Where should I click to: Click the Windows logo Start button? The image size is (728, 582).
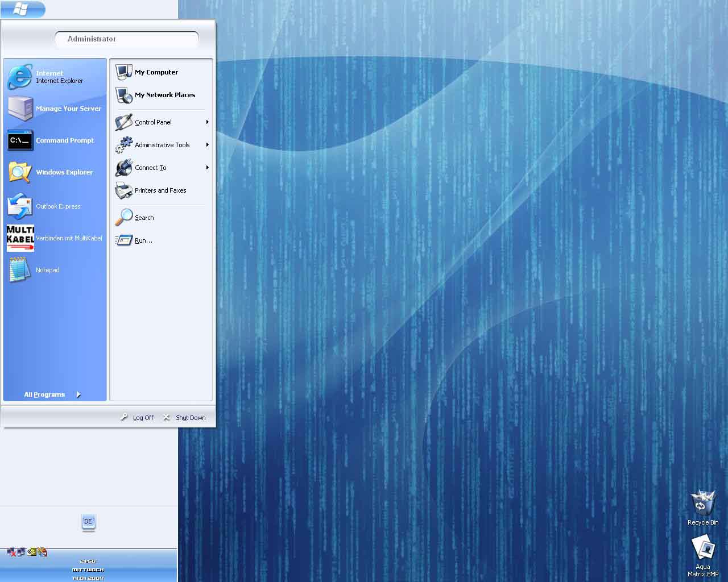point(22,9)
